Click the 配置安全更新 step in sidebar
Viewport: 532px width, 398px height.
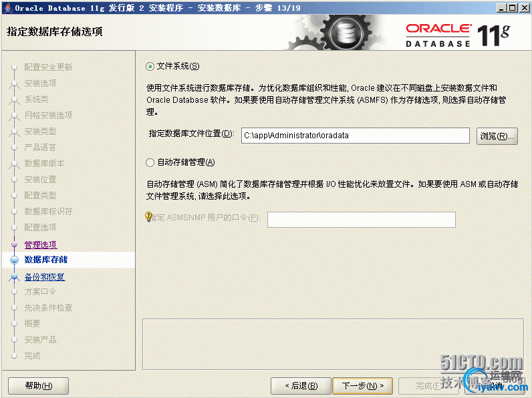48,67
